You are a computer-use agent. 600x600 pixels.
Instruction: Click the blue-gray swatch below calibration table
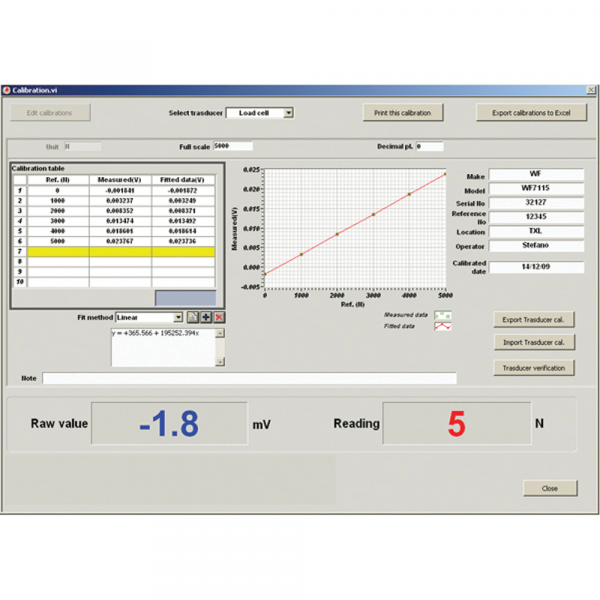click(185, 298)
